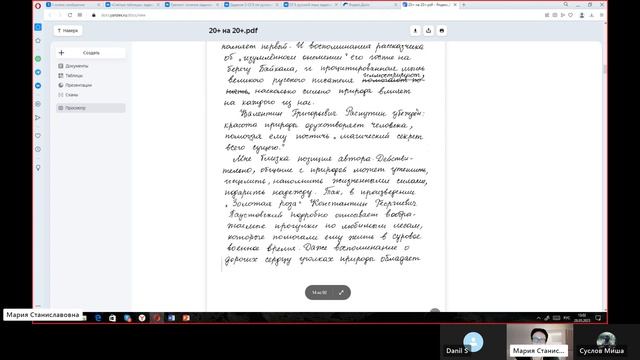Click the Yandex Browser taskbar icon
640x360 pixels.
tap(142, 318)
